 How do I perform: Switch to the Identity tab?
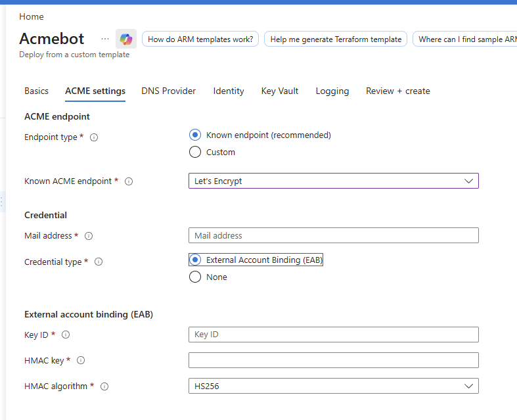click(229, 91)
